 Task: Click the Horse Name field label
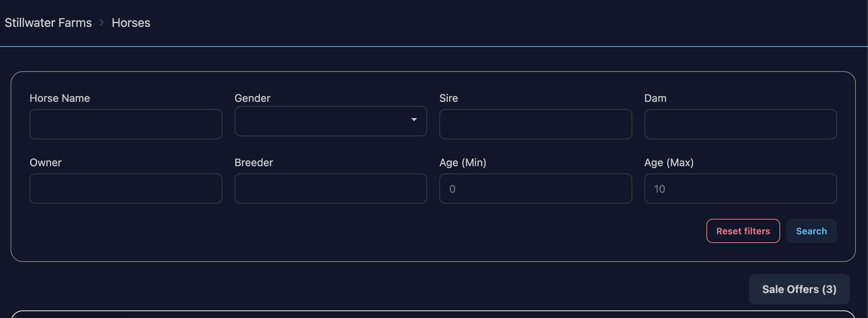tap(60, 98)
